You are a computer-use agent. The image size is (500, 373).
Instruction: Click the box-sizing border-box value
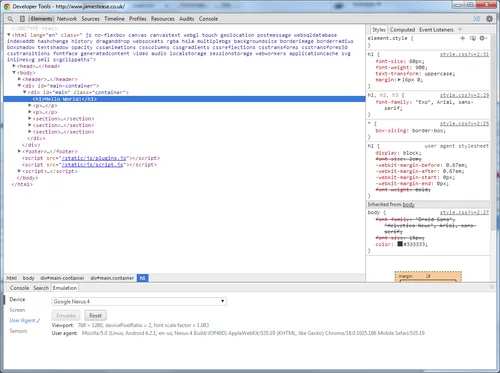[427, 131]
